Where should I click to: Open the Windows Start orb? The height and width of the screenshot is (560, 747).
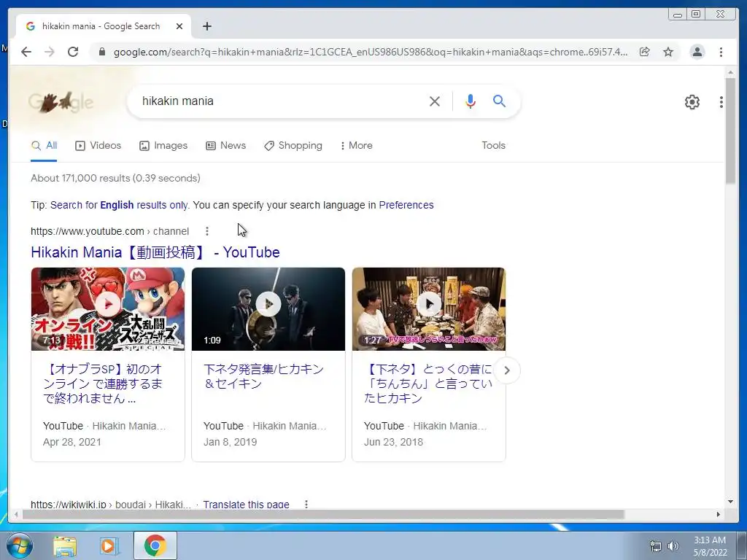pyautogui.click(x=20, y=545)
